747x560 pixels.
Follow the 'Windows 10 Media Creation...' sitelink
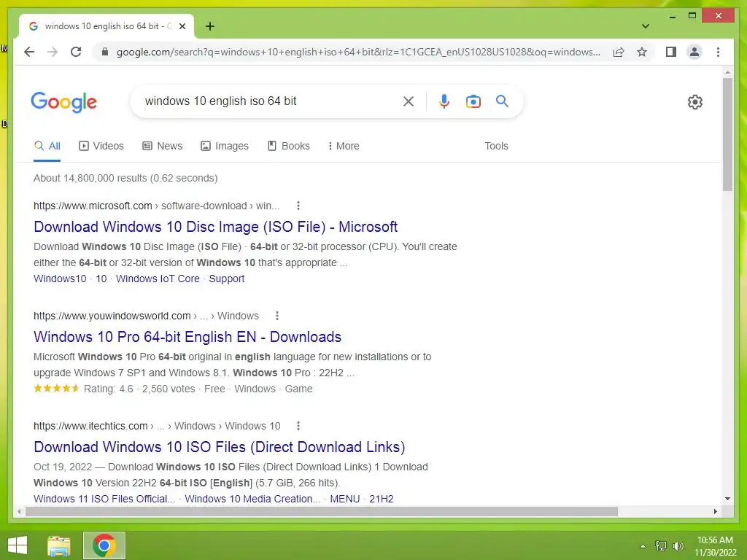click(x=252, y=499)
